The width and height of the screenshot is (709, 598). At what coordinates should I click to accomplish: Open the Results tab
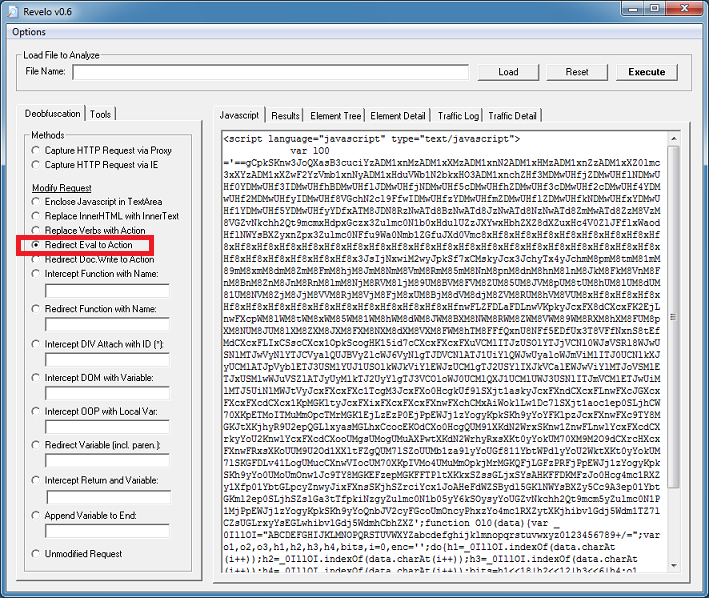285,116
